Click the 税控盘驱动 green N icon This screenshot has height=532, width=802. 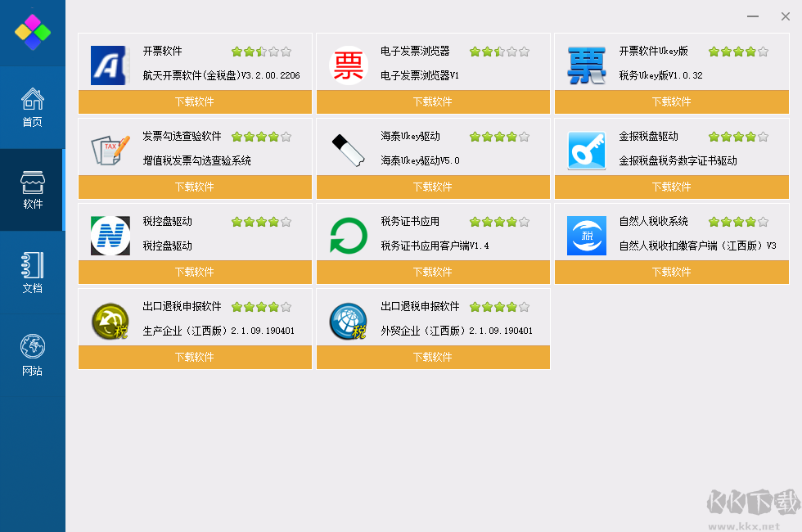click(x=109, y=235)
